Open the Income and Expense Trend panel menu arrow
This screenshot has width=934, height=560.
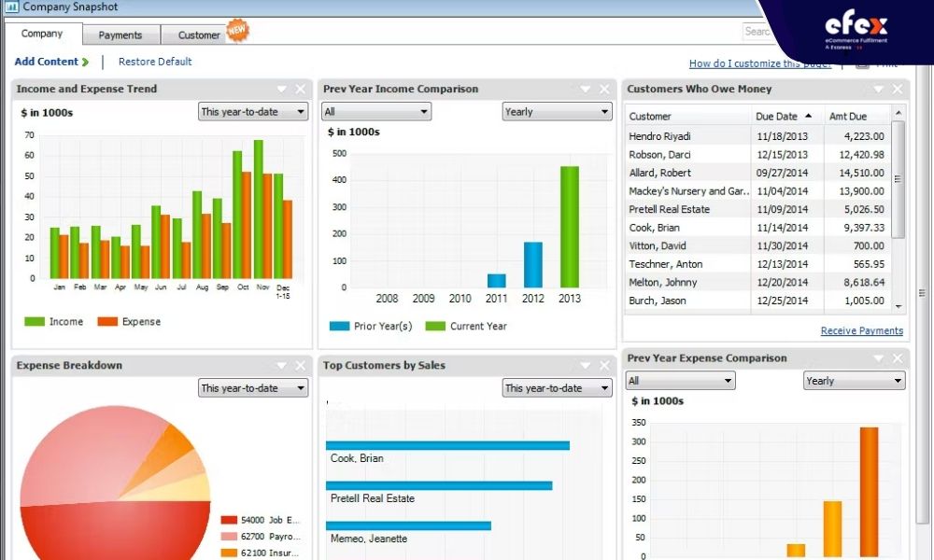coord(282,90)
